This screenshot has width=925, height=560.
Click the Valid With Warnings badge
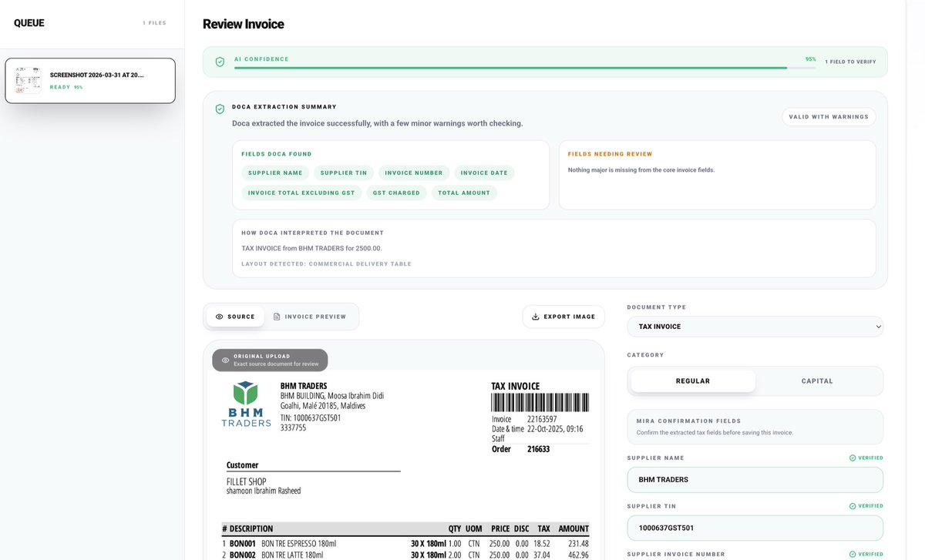point(829,117)
